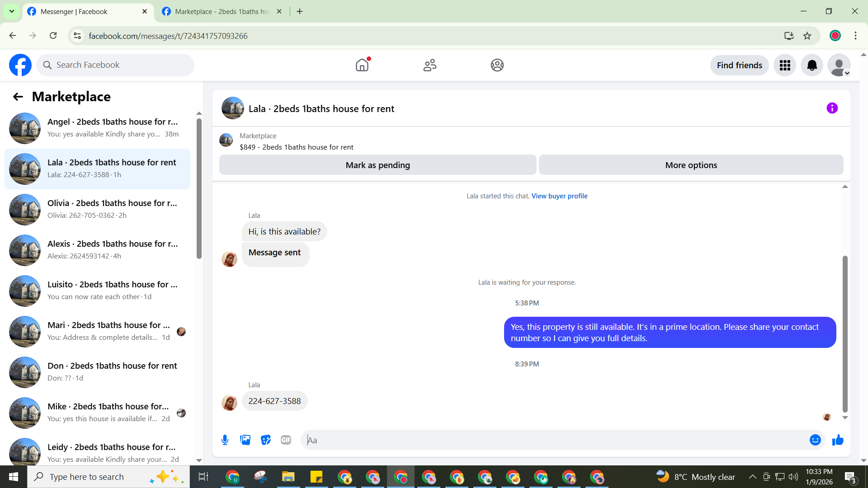Image resolution: width=868 pixels, height=488 pixels.
Task: Click More options button
Action: coord(691,165)
